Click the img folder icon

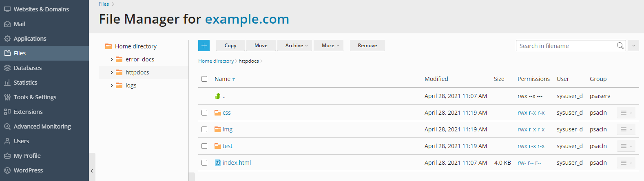coord(218,129)
